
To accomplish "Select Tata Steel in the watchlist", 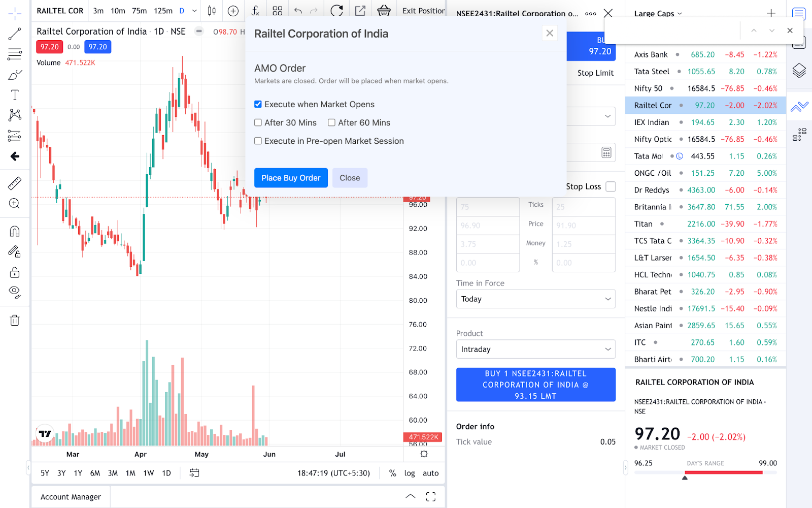I will click(x=652, y=72).
